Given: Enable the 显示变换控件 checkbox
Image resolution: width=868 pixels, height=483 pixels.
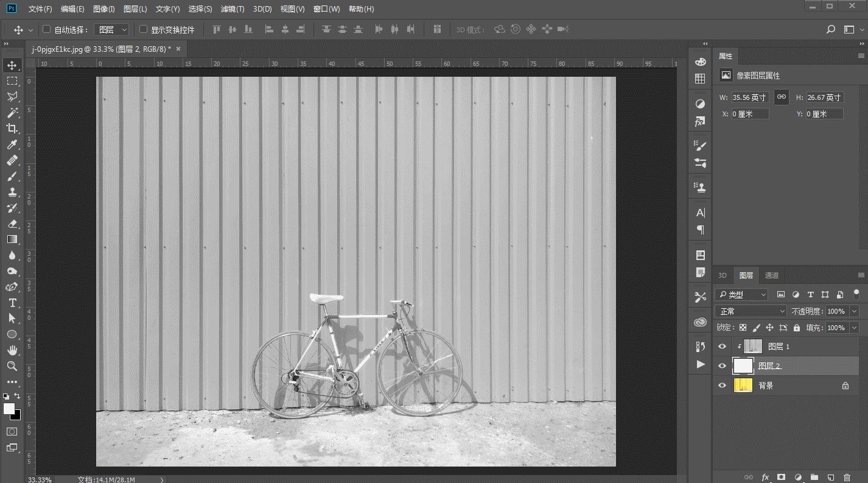Looking at the screenshot, I should [144, 29].
